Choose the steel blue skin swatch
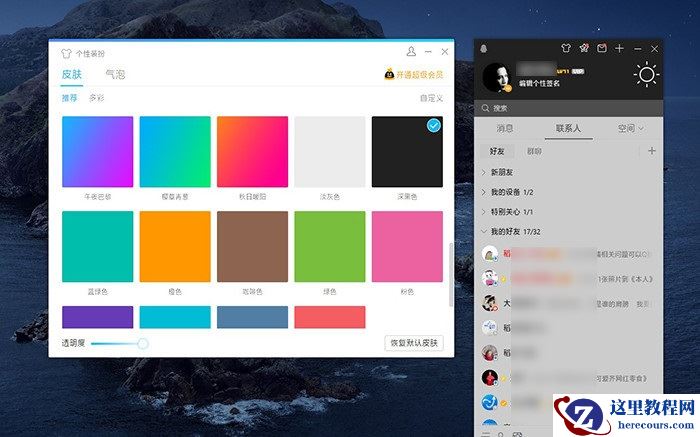The width and height of the screenshot is (700, 437). (252, 317)
